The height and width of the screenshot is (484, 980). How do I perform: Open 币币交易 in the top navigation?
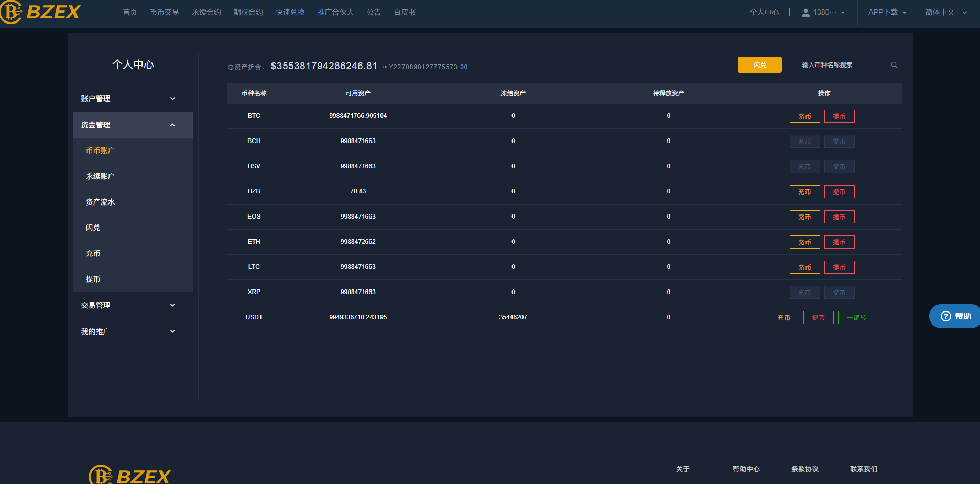click(164, 12)
